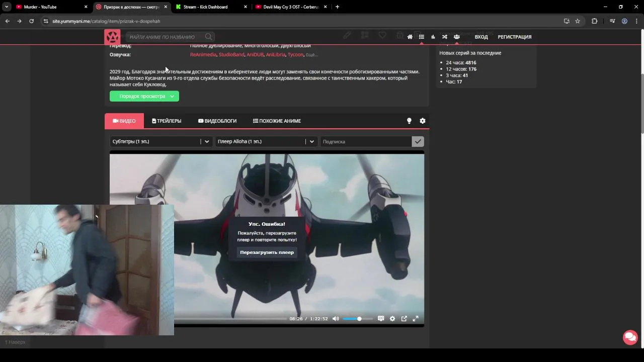Viewport: 644px width, 362px height.
Task: Open Chrome media control icon
Action: click(612, 21)
